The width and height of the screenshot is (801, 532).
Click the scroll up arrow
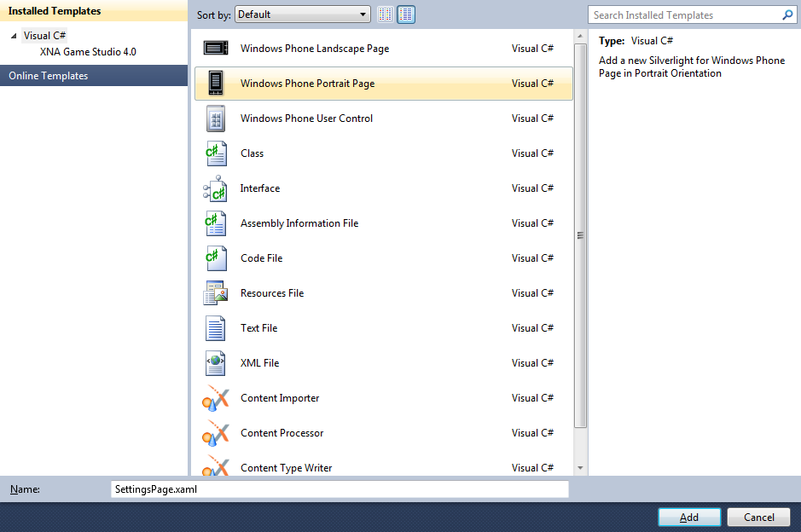click(x=580, y=37)
